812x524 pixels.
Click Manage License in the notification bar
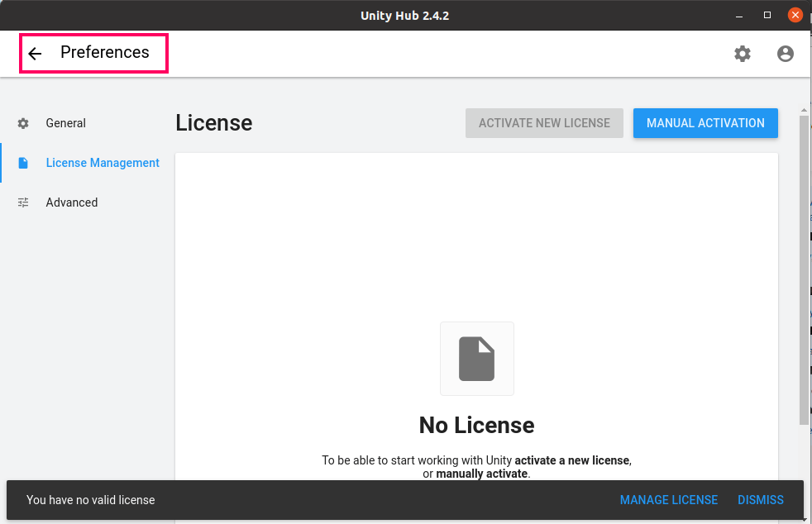669,500
